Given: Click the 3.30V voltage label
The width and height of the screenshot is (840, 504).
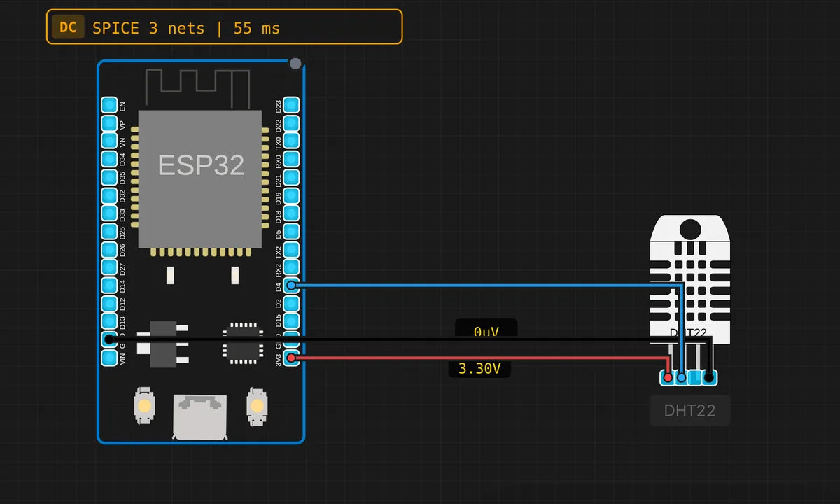Looking at the screenshot, I should click(479, 368).
